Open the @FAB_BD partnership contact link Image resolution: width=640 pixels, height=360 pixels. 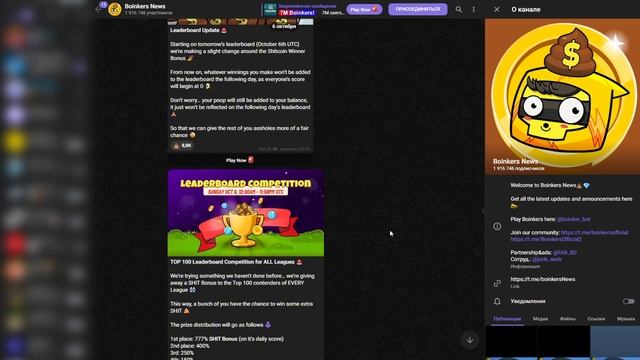tap(565, 252)
